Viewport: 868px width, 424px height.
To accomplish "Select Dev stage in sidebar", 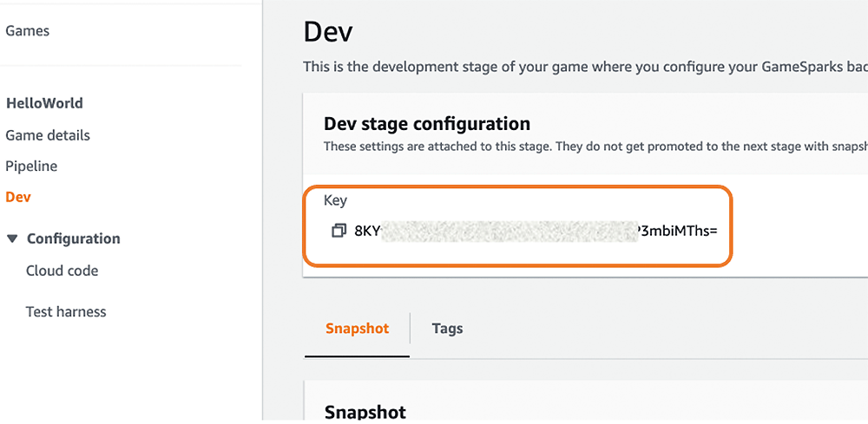I will (18, 197).
